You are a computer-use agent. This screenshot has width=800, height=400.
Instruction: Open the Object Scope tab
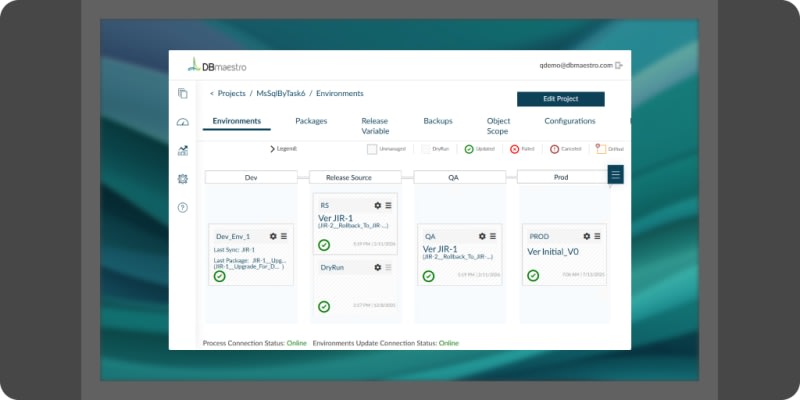pyautogui.click(x=498, y=126)
